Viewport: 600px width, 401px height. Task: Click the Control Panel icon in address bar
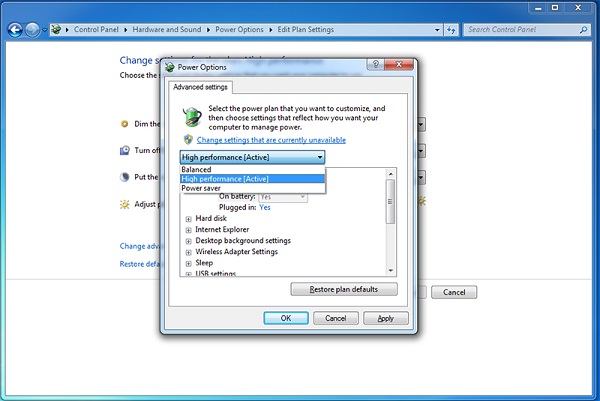tap(55, 29)
